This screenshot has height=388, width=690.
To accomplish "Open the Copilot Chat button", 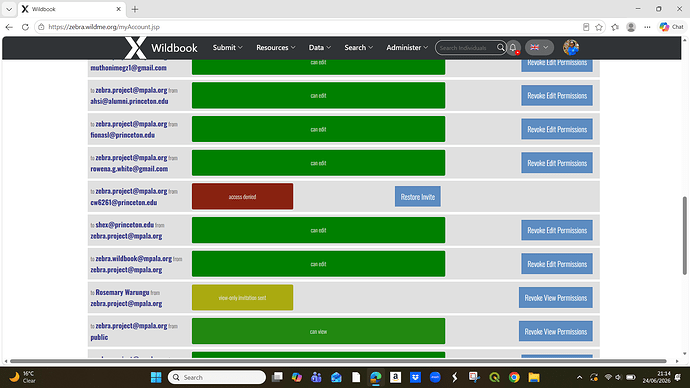I will tap(672, 27).
